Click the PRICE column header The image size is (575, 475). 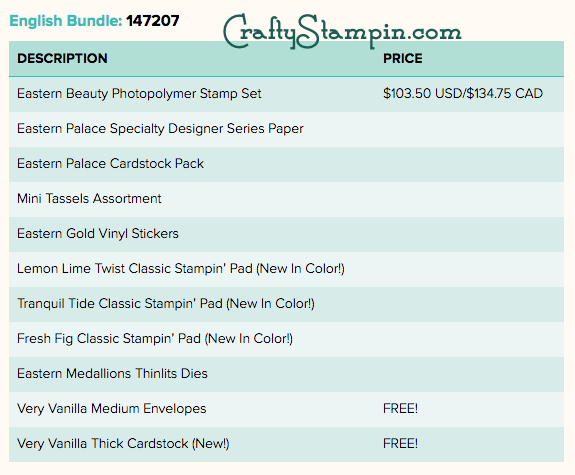point(403,58)
